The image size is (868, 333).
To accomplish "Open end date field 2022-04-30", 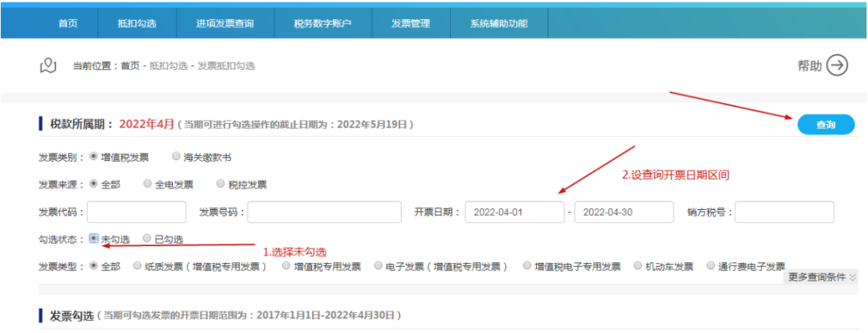I will click(x=624, y=212).
